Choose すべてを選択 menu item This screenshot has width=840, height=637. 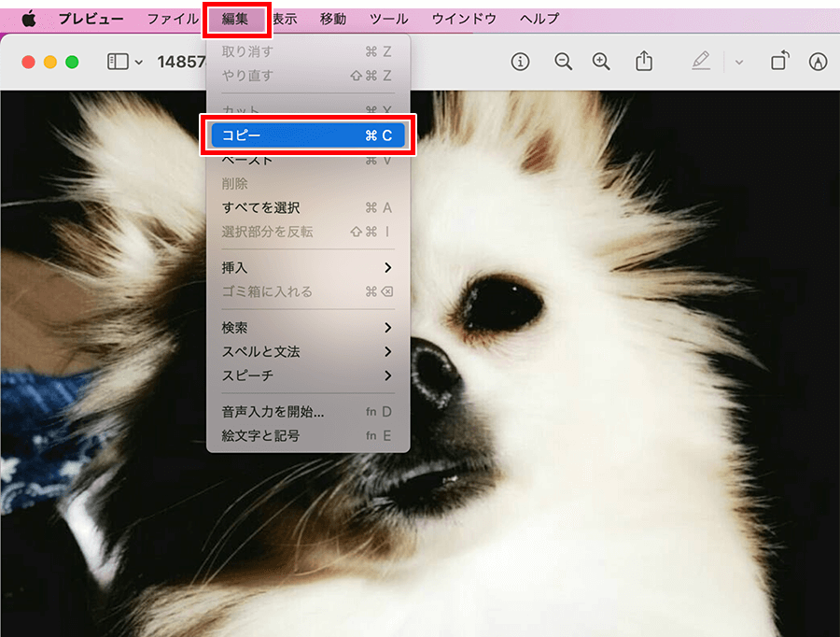(308, 207)
